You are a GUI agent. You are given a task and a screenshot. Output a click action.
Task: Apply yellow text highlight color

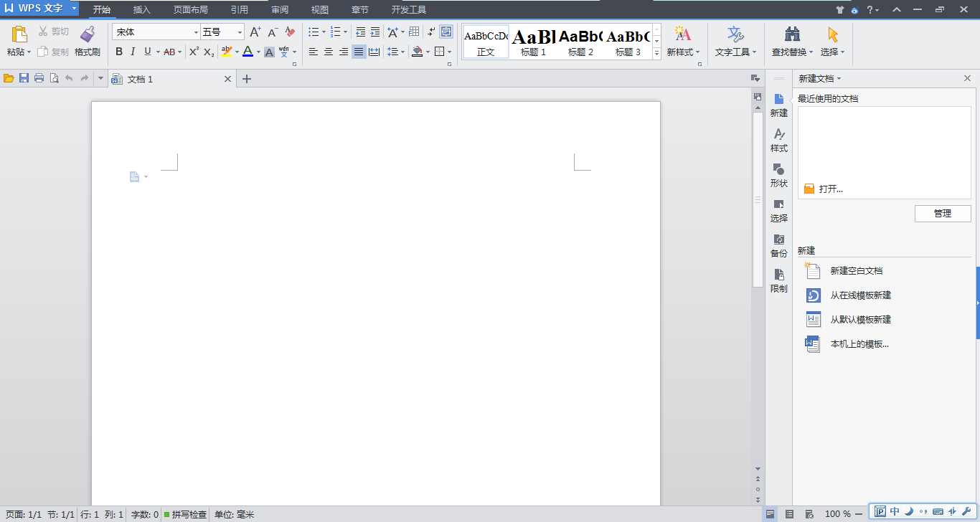pyautogui.click(x=227, y=52)
